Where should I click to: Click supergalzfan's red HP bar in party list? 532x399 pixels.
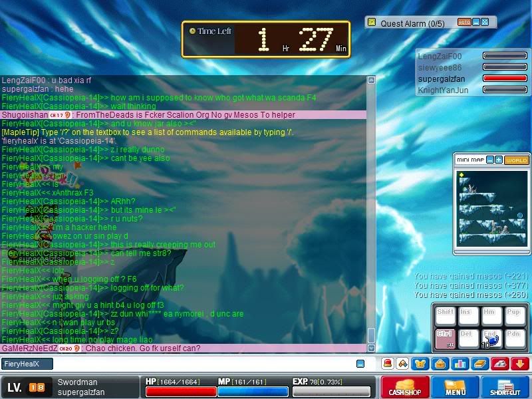pos(504,78)
